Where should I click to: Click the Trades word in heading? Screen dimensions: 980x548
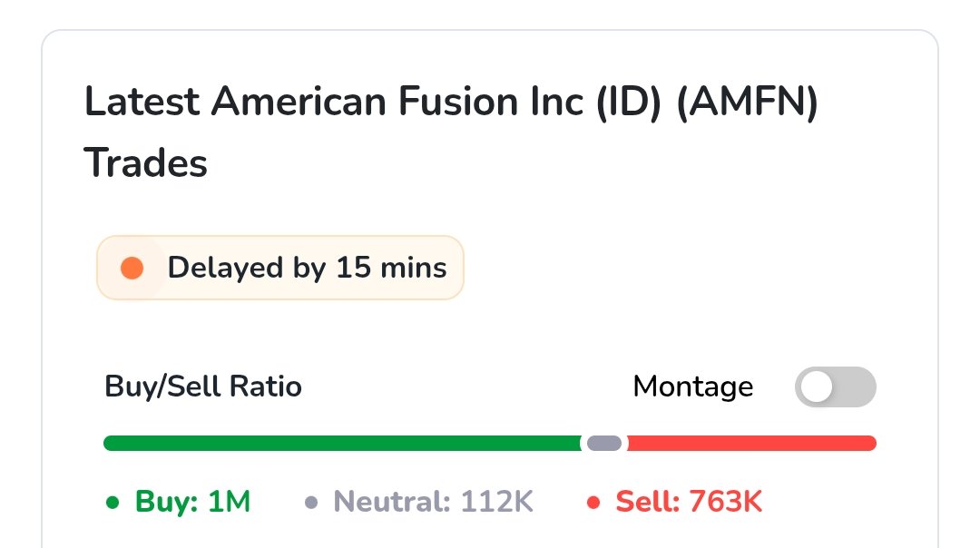(x=145, y=163)
